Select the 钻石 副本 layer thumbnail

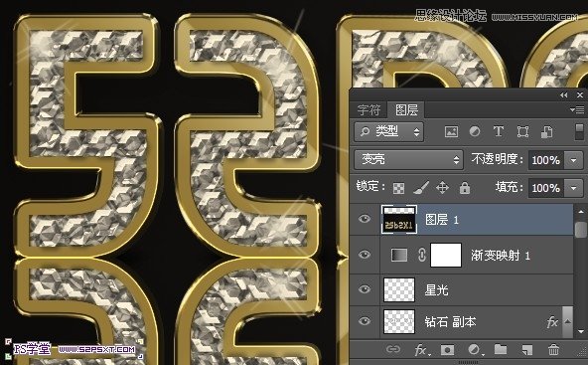pyautogui.click(x=399, y=322)
